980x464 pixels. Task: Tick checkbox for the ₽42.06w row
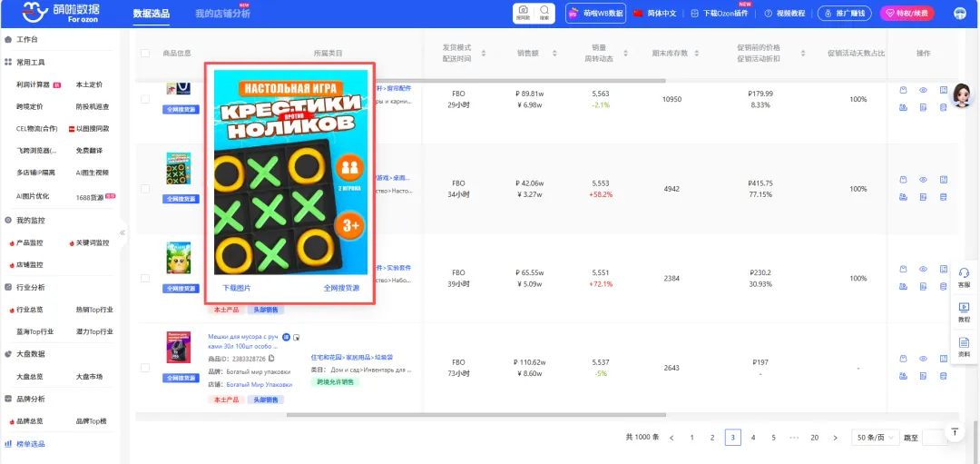coord(145,188)
